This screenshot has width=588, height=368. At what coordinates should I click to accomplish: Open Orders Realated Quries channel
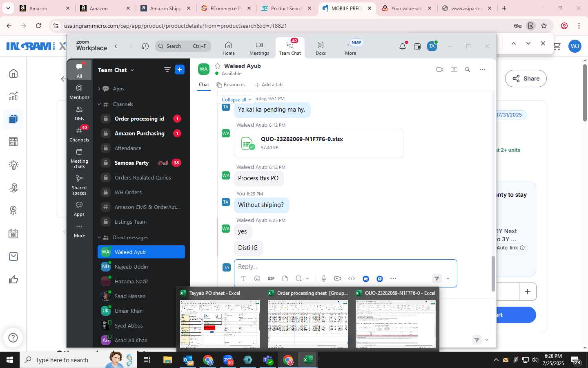pyautogui.click(x=141, y=177)
